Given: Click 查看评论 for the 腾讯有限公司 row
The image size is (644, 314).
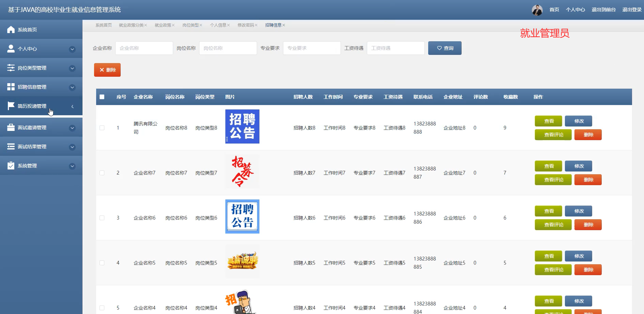Looking at the screenshot, I should click(x=553, y=135).
